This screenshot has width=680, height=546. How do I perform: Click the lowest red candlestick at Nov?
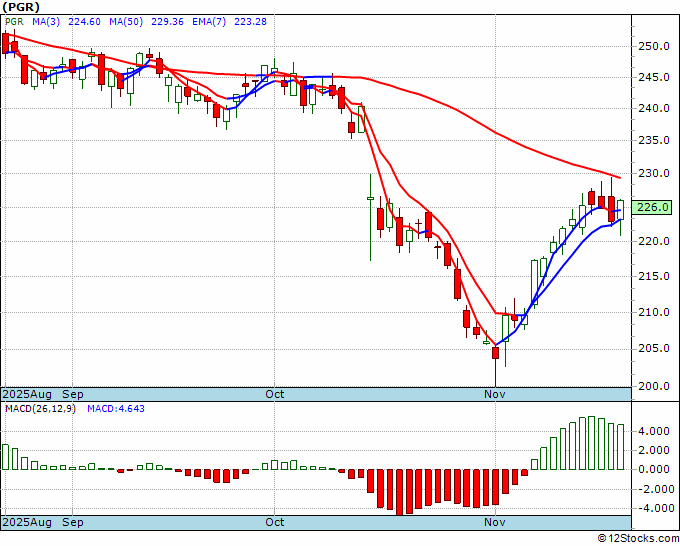(x=495, y=353)
